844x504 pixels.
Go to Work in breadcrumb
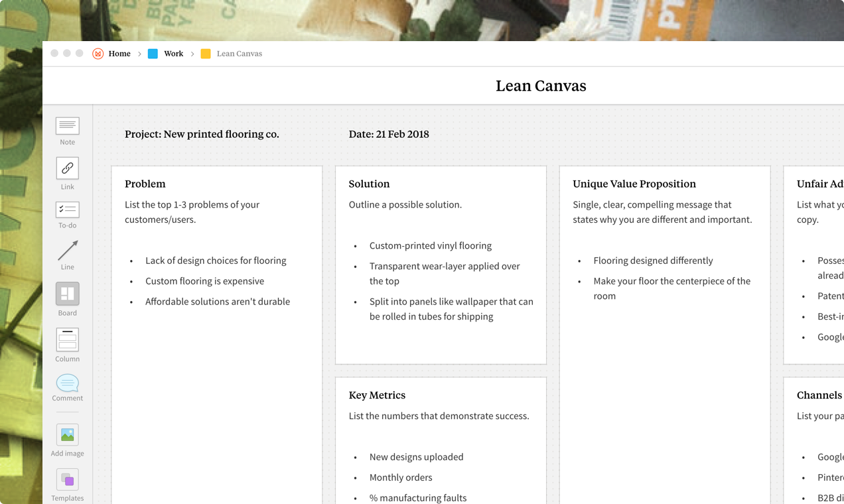pyautogui.click(x=174, y=54)
